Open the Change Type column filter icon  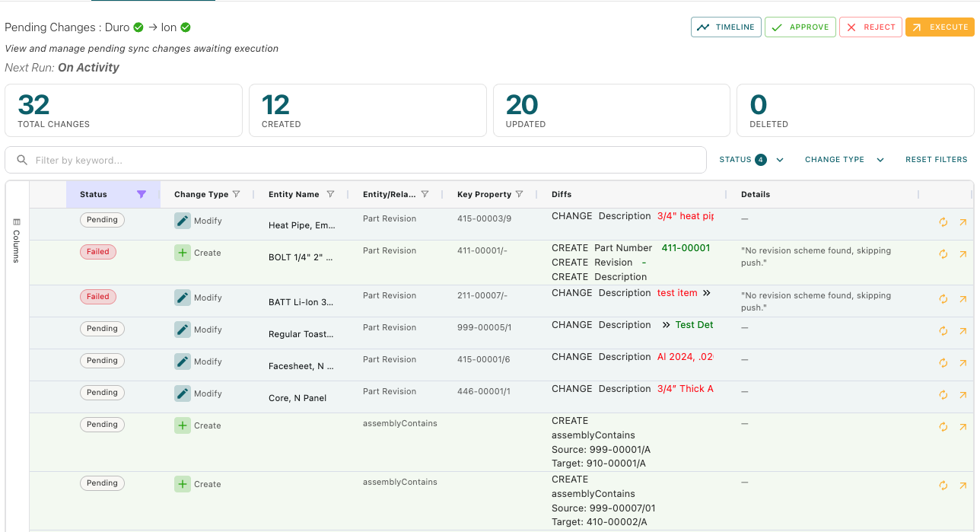(x=236, y=195)
